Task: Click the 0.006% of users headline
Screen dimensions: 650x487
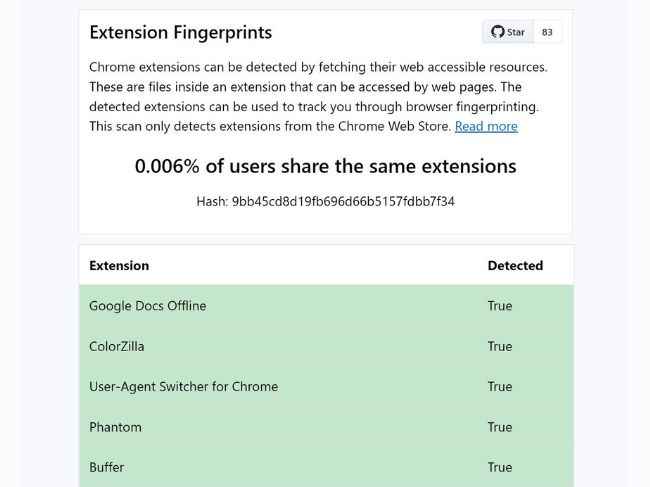Action: click(x=325, y=166)
